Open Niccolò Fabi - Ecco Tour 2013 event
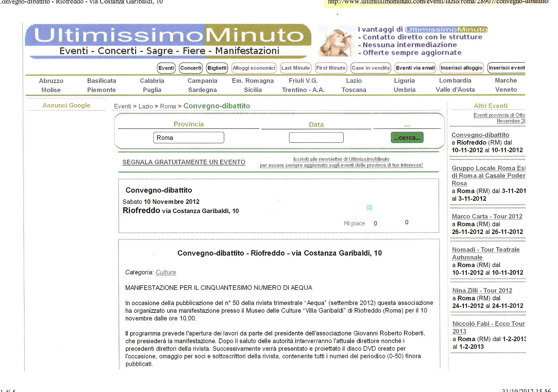Screen dimensions: 558x392 point(488,327)
